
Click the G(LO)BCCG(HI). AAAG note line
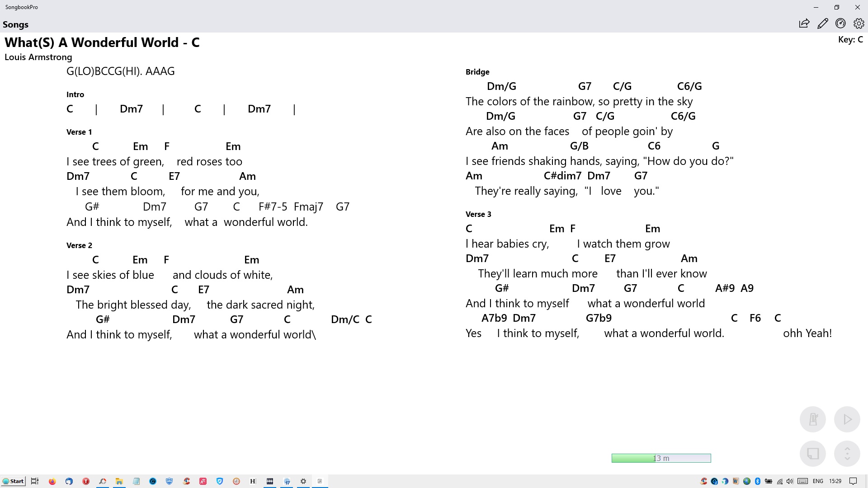coord(121,71)
